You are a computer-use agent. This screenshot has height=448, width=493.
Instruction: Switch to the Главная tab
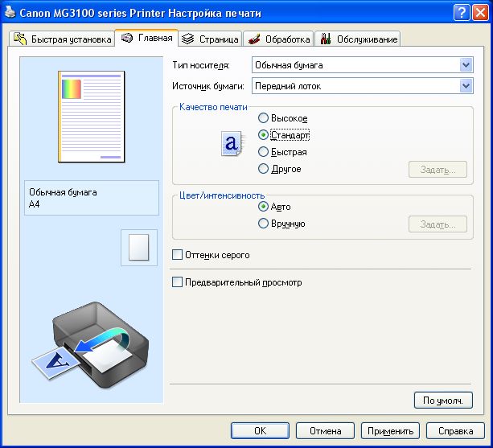146,38
